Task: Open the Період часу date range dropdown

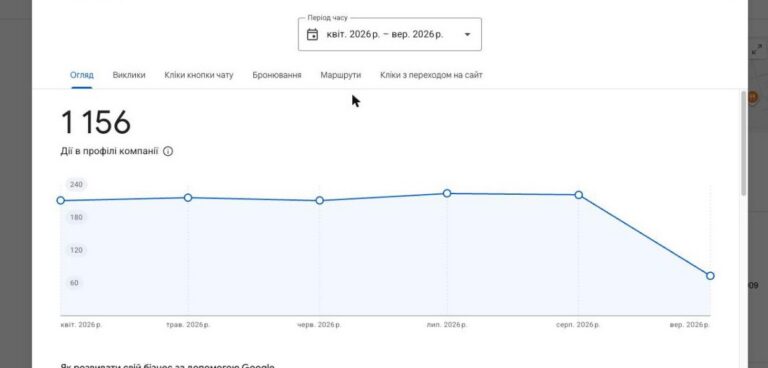Action: (389, 34)
